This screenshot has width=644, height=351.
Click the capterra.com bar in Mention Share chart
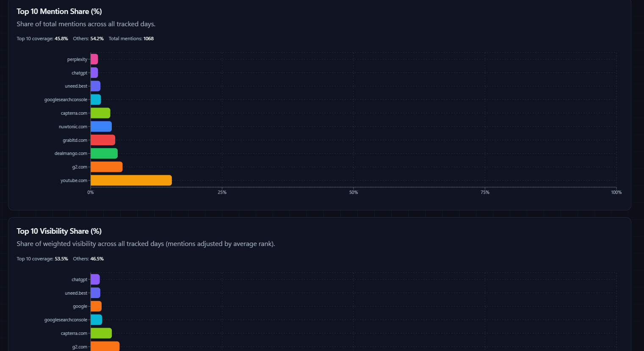(x=100, y=113)
